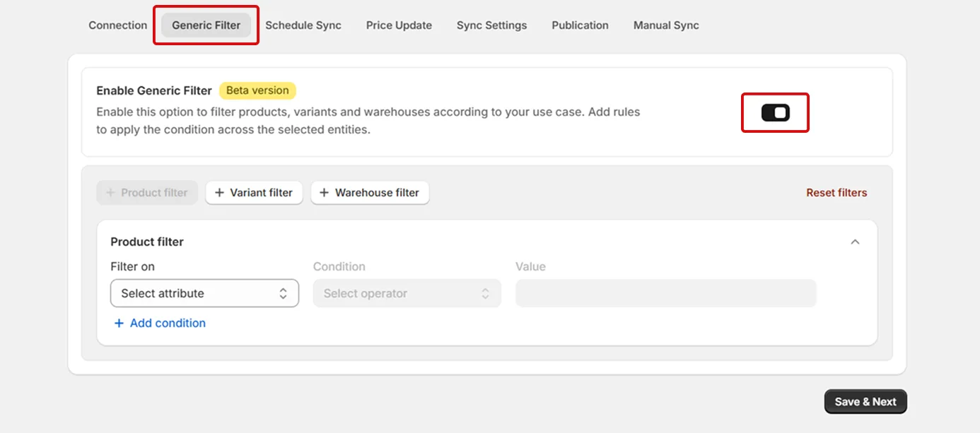Add a Variant filter
Viewport: 980px width, 433px height.
[x=254, y=193]
